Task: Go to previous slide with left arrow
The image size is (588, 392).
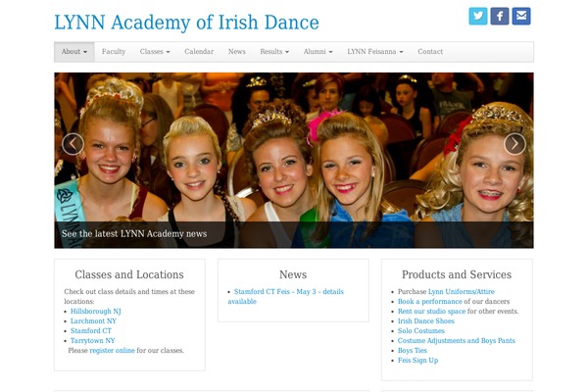Action: pyautogui.click(x=73, y=144)
